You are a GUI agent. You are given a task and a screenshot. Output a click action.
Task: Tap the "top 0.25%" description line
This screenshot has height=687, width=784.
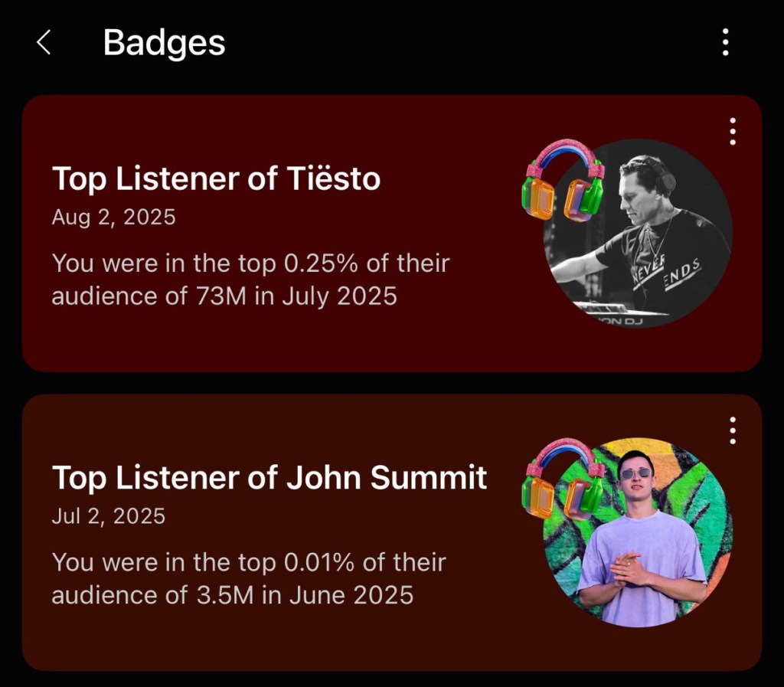point(250,263)
